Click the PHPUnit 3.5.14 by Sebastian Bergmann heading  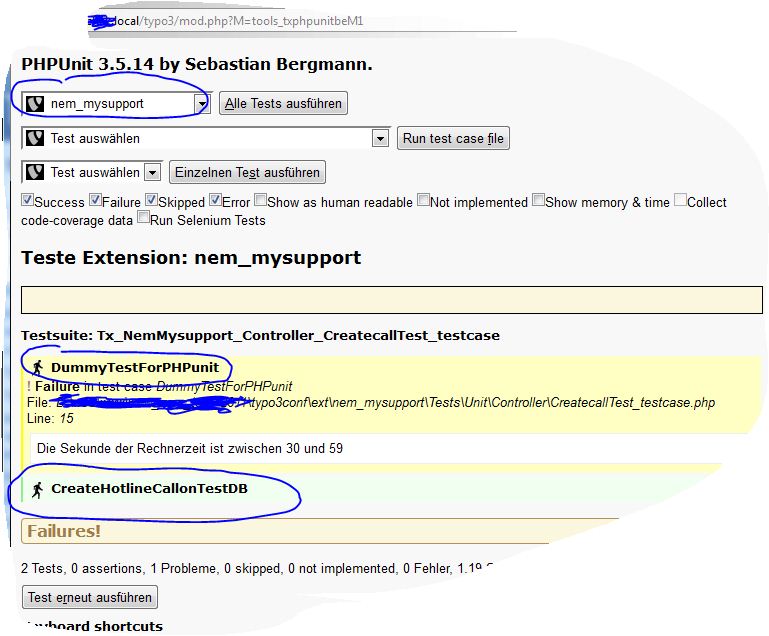[197, 64]
